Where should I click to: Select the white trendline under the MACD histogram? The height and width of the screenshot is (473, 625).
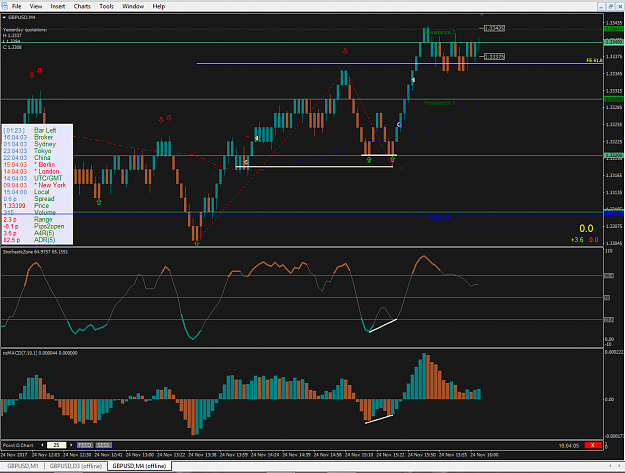click(379, 419)
